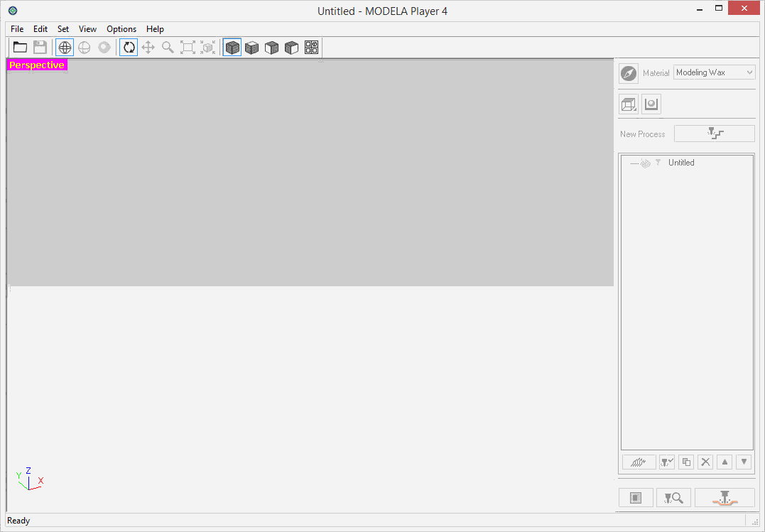The image size is (765, 532).
Task: Activate the Move pan tool
Action: (148, 48)
